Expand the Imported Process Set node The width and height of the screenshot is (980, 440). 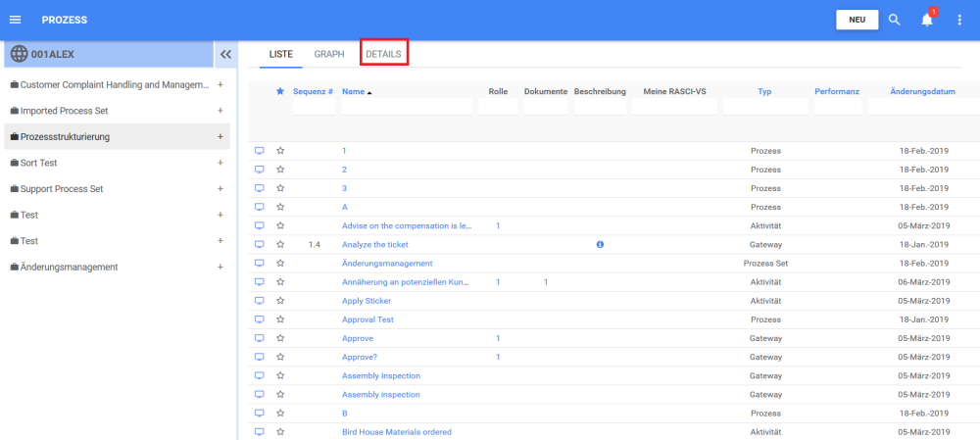click(220, 111)
